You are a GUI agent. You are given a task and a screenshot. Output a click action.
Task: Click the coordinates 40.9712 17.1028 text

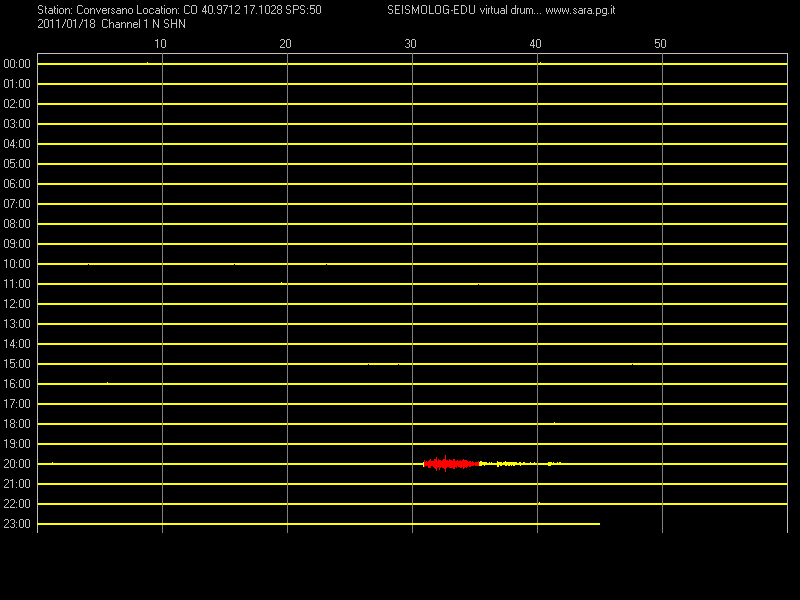pos(242,10)
